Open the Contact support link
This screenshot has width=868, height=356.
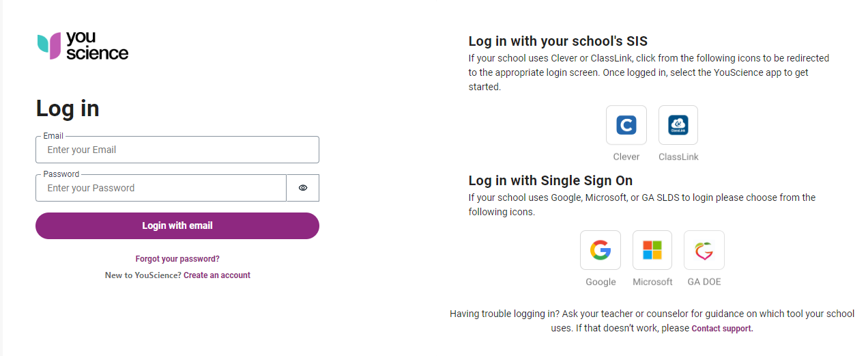pyautogui.click(x=722, y=329)
